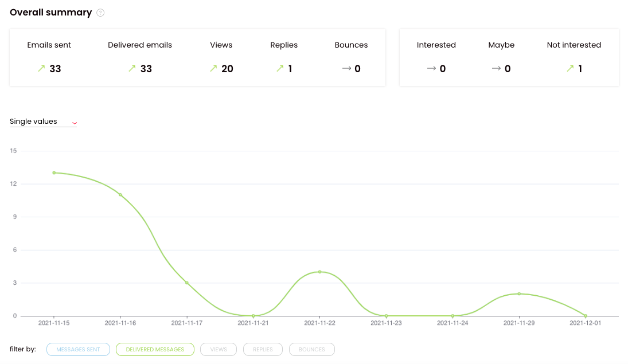The image size is (628, 364).
Task: Toggle the MESSAGES SENT filter
Action: click(78, 349)
